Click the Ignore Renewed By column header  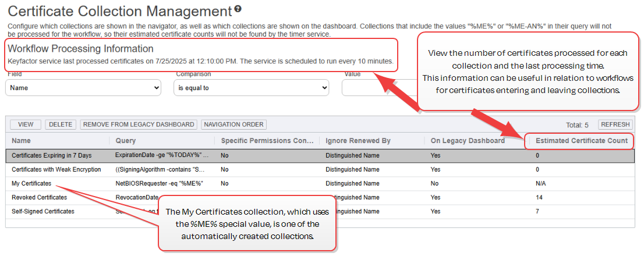(x=358, y=141)
